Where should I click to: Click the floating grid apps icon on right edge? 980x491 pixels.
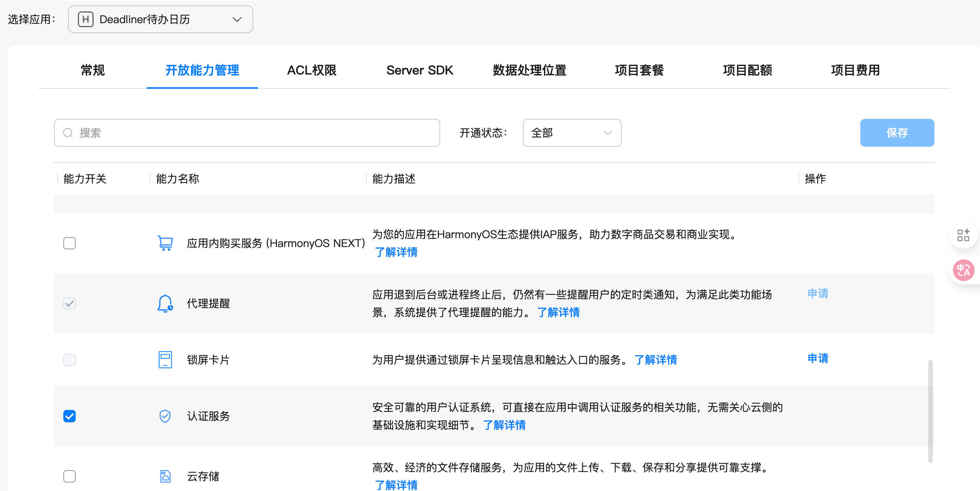(x=963, y=235)
